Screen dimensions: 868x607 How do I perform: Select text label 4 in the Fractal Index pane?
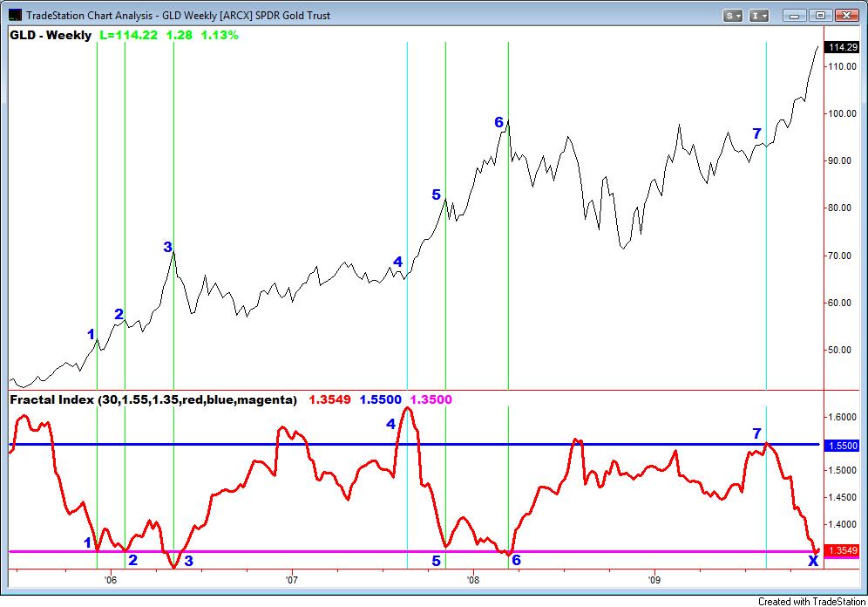[390, 424]
